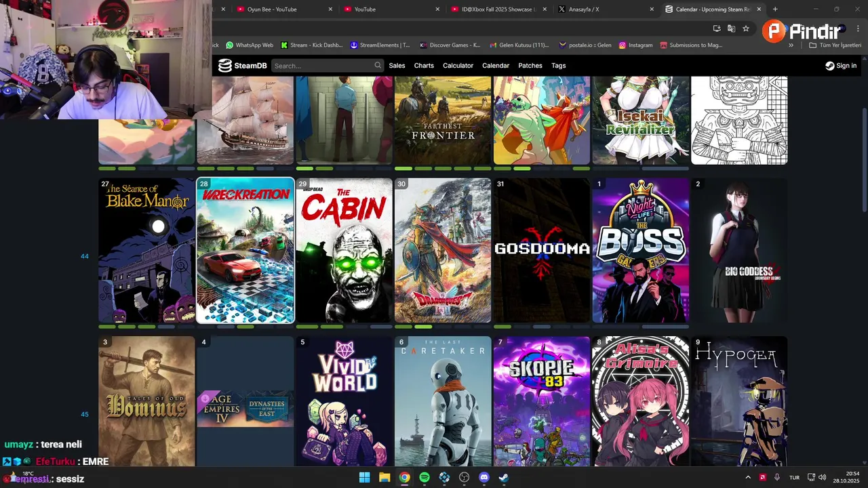The width and height of the screenshot is (868, 488).
Task: Open the Dragon Quest game card dated 30
Action: (x=443, y=251)
